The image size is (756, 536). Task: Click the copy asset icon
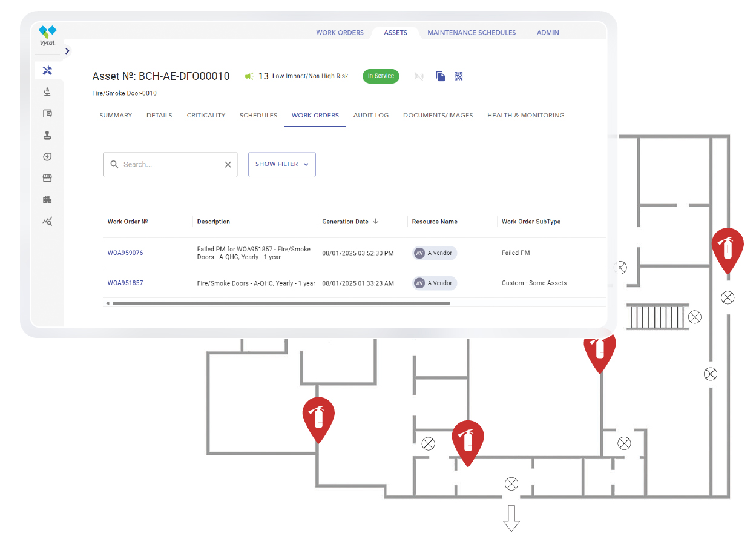pos(441,76)
